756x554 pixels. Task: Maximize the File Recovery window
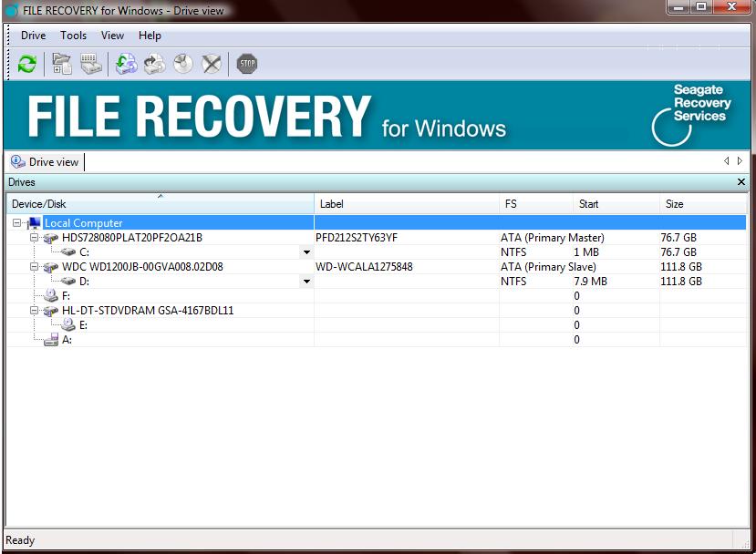click(701, 6)
